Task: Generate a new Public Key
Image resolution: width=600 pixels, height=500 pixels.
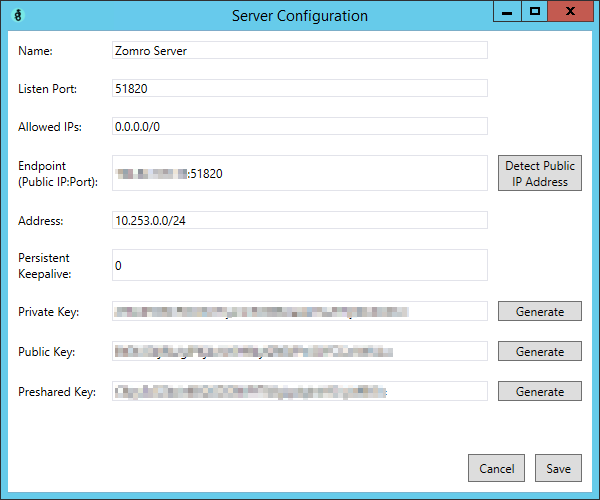Action: [x=540, y=351]
